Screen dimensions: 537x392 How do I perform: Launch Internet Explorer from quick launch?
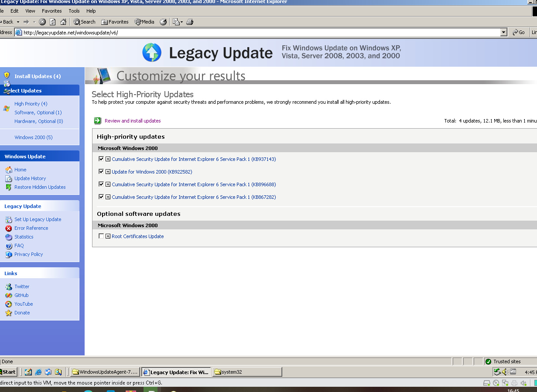click(x=38, y=372)
